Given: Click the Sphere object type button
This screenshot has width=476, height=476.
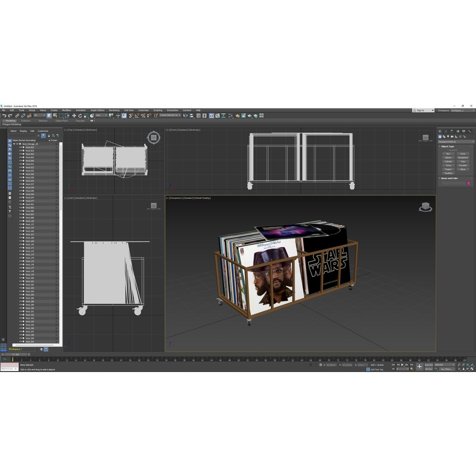Looking at the screenshot, I should [x=448, y=157].
